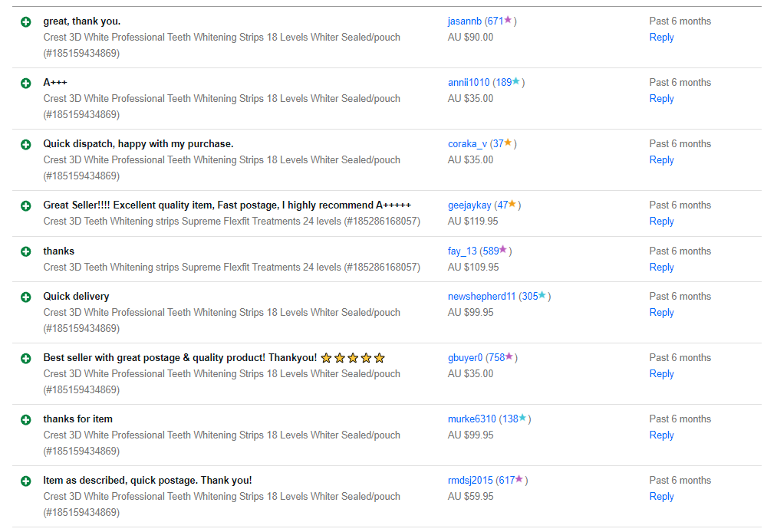777x532 pixels.
Task: Click annii1010's feedback score 189
Action: point(504,83)
